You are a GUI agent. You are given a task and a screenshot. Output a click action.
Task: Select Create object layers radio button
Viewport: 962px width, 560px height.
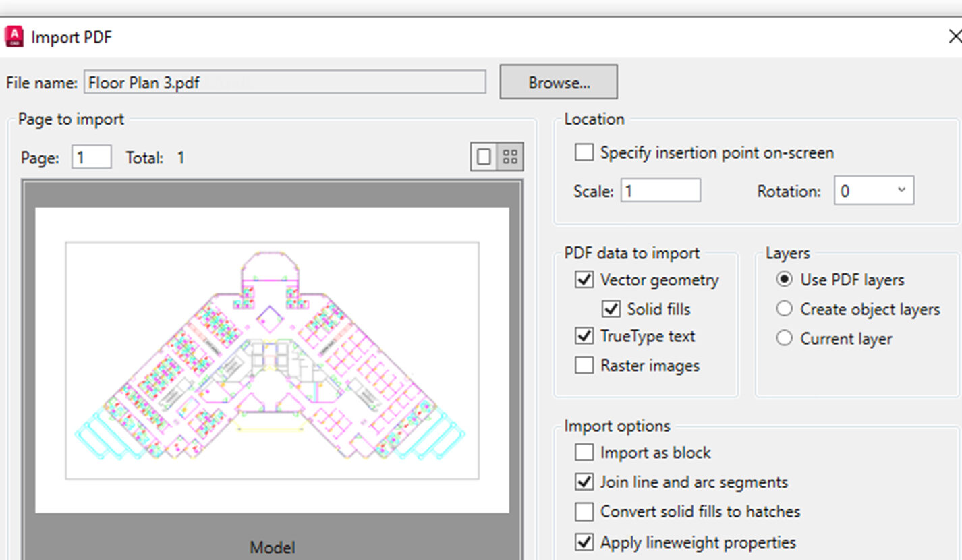784,309
